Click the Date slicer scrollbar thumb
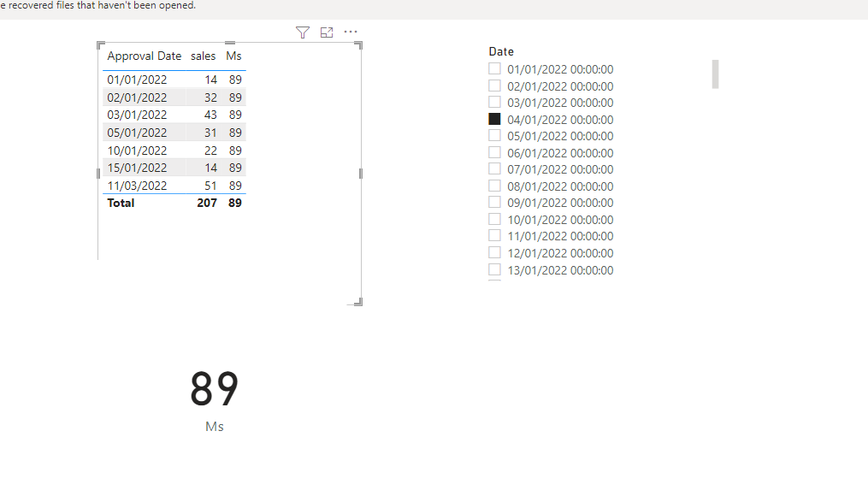 coord(715,74)
